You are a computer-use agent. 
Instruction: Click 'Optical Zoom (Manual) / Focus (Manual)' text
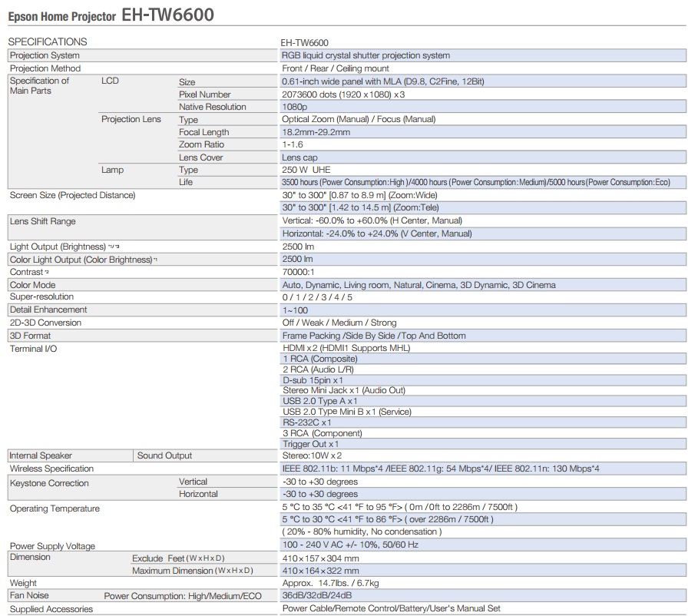tap(359, 119)
